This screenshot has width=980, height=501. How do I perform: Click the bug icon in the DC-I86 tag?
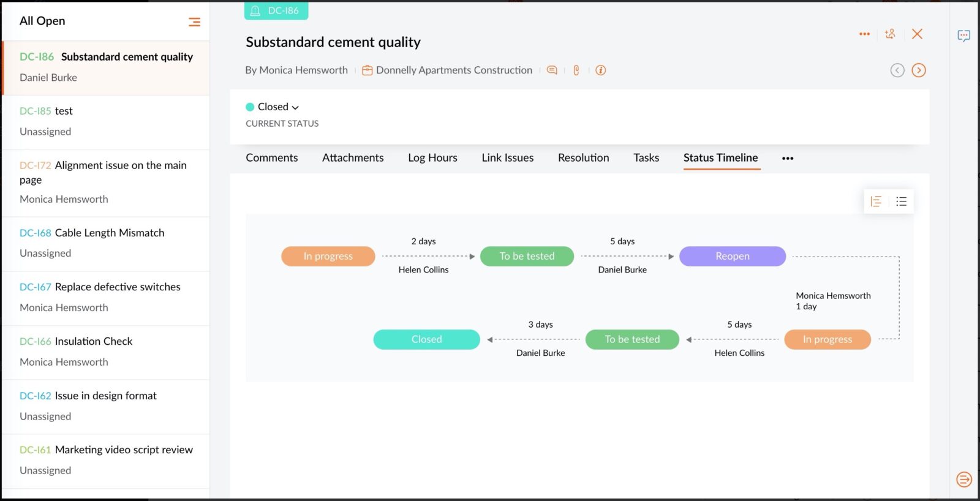pyautogui.click(x=255, y=11)
